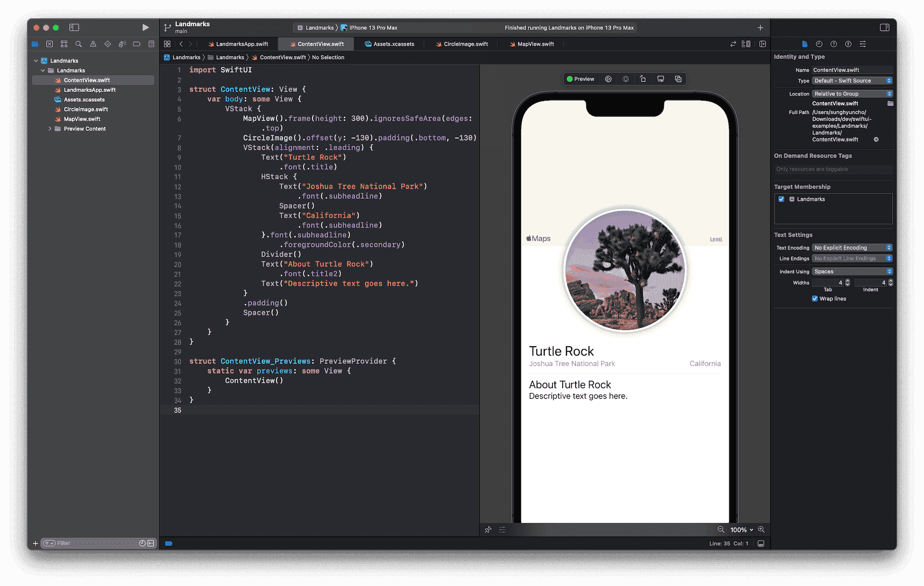Viewport: 924px width, 586px height.
Task: Switch to the MapView.swift tab
Action: click(535, 44)
